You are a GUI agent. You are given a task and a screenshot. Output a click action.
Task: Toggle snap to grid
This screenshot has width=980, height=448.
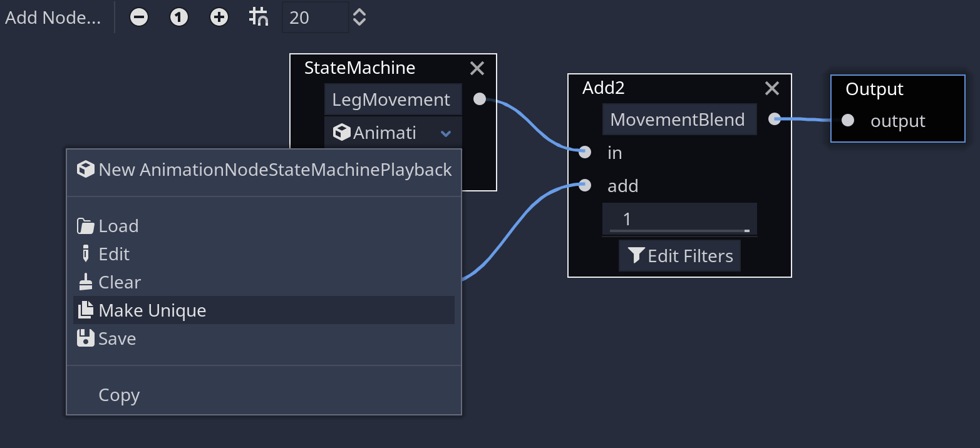coord(259,17)
